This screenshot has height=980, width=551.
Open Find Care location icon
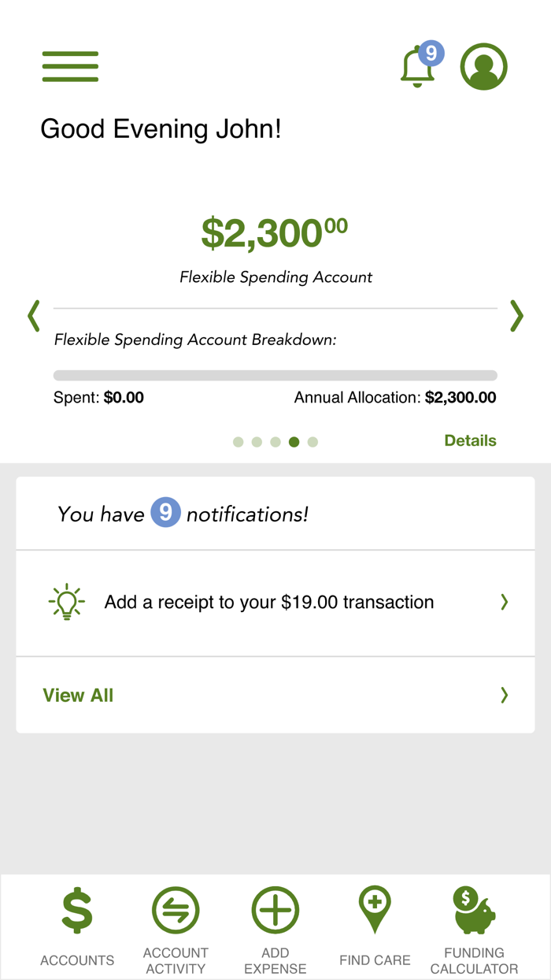[x=375, y=910]
